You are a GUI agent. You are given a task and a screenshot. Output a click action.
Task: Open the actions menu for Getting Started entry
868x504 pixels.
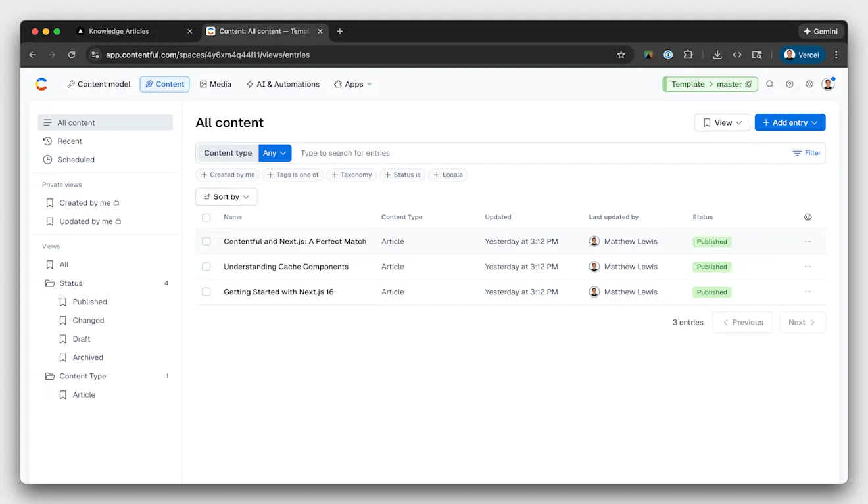(x=808, y=292)
